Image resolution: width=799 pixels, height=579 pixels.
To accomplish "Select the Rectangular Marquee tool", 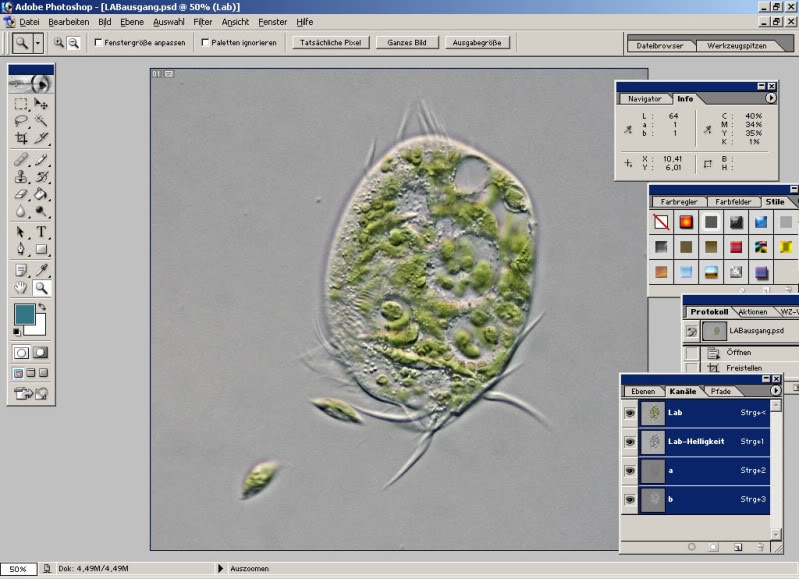I will coord(21,103).
